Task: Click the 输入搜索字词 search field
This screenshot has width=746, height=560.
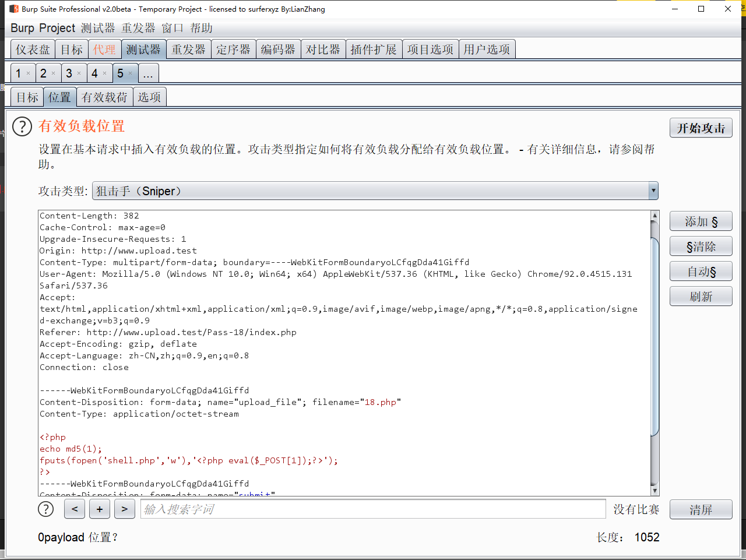Action: (x=373, y=509)
